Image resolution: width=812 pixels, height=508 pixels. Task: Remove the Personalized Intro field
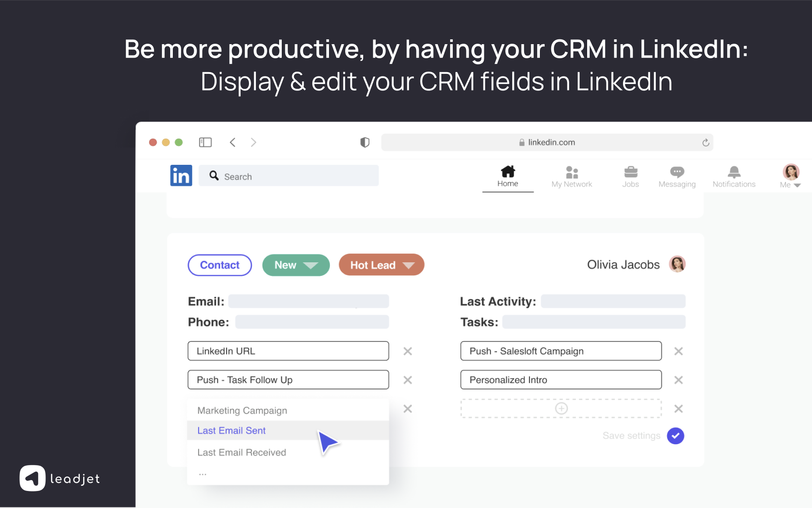click(679, 380)
